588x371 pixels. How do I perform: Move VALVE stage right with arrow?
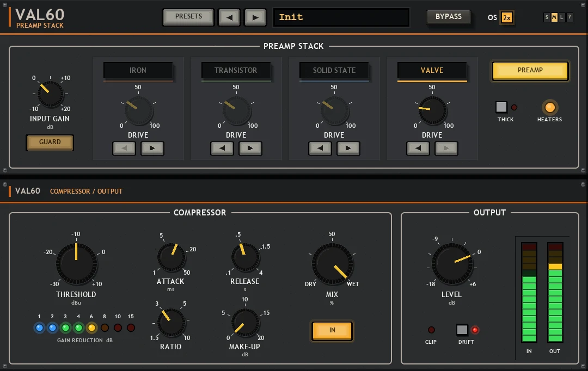(x=446, y=149)
